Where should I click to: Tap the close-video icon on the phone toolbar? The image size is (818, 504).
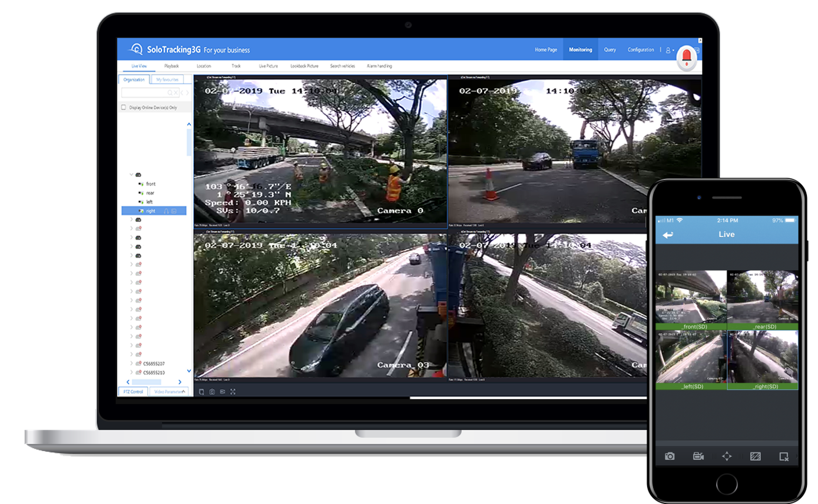(x=784, y=456)
